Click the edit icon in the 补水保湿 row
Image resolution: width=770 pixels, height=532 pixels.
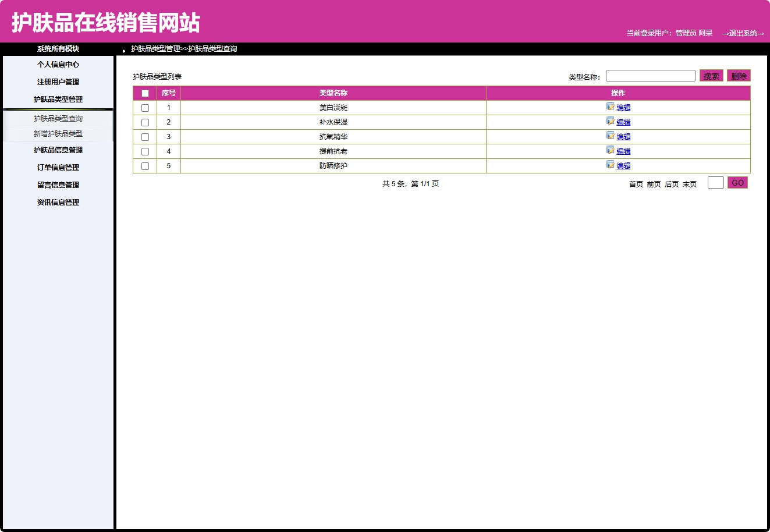611,122
